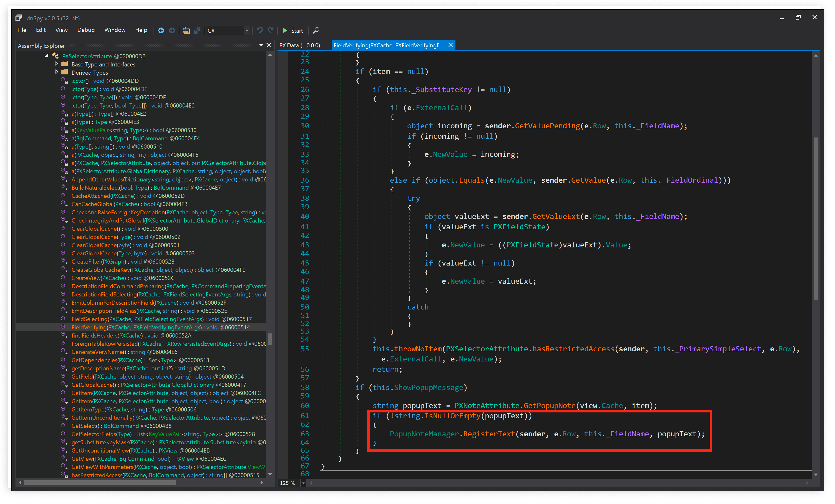Image resolution: width=835 pixels, height=504 pixels.
Task: Click the Open file folder icon
Action: pyautogui.click(x=186, y=31)
